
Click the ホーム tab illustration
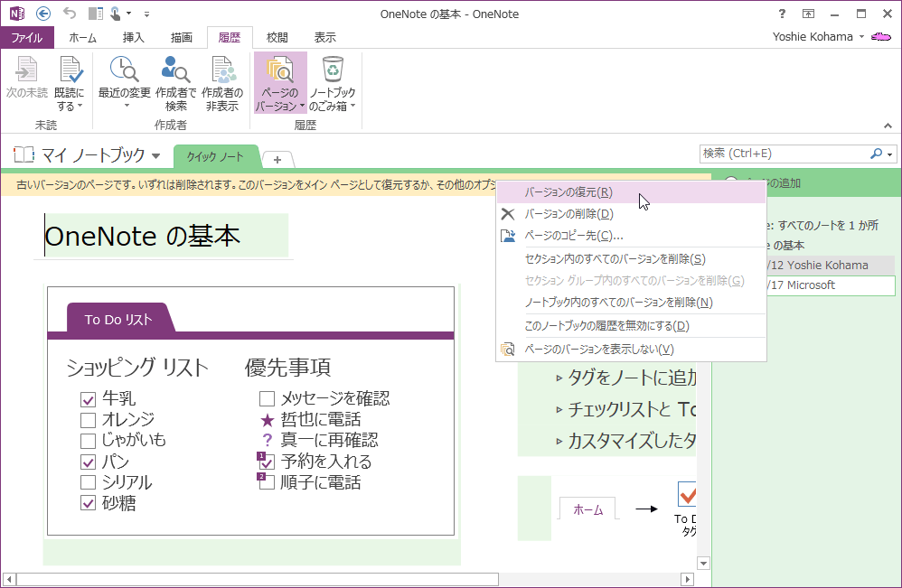point(587,509)
